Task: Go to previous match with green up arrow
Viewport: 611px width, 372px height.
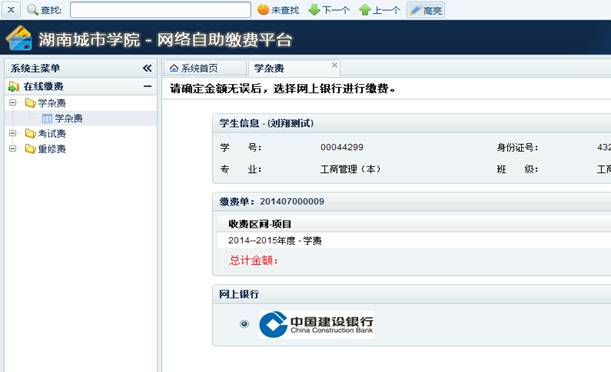Action: 380,10
